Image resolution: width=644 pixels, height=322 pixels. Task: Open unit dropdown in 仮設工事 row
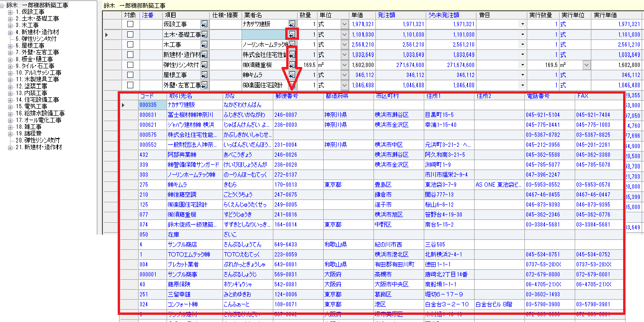click(x=344, y=24)
